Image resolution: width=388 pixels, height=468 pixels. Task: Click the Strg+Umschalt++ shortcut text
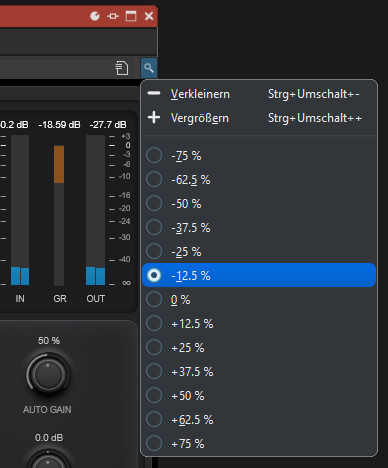[315, 118]
